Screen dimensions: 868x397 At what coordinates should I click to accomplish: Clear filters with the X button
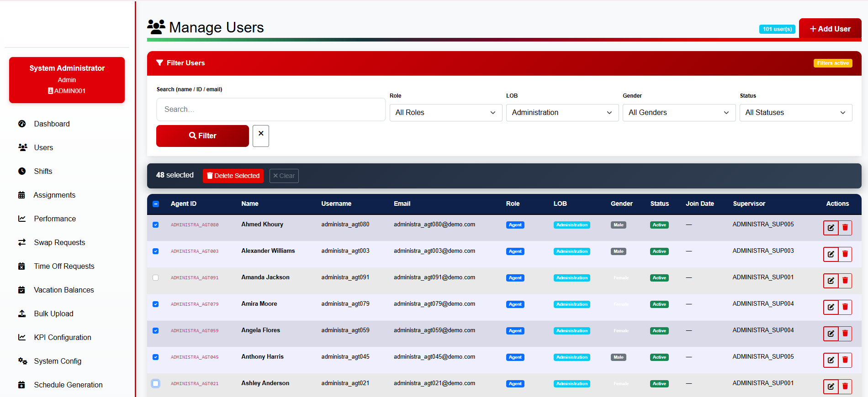[261, 136]
